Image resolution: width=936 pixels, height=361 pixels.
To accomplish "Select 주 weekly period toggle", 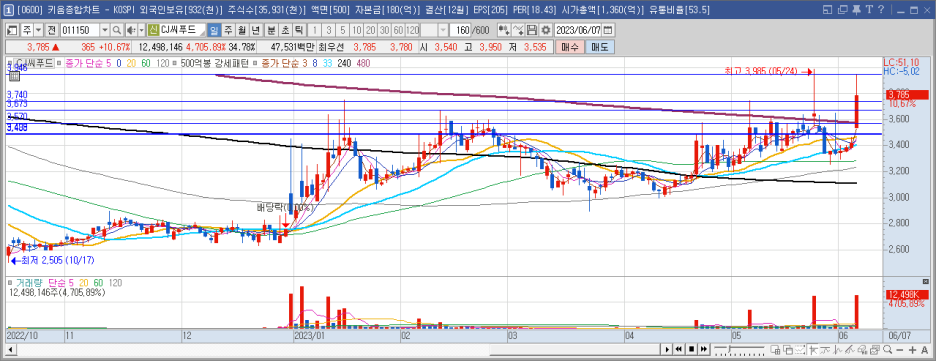I will [228, 30].
